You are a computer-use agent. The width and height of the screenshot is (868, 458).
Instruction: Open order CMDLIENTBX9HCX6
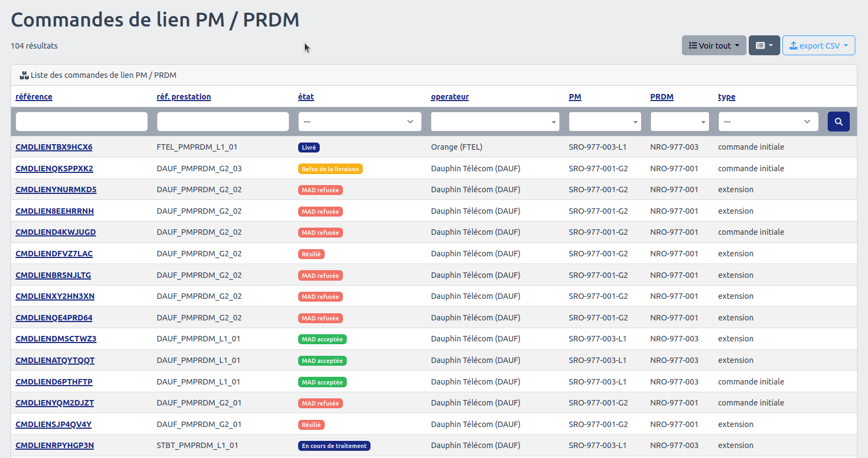click(x=54, y=147)
